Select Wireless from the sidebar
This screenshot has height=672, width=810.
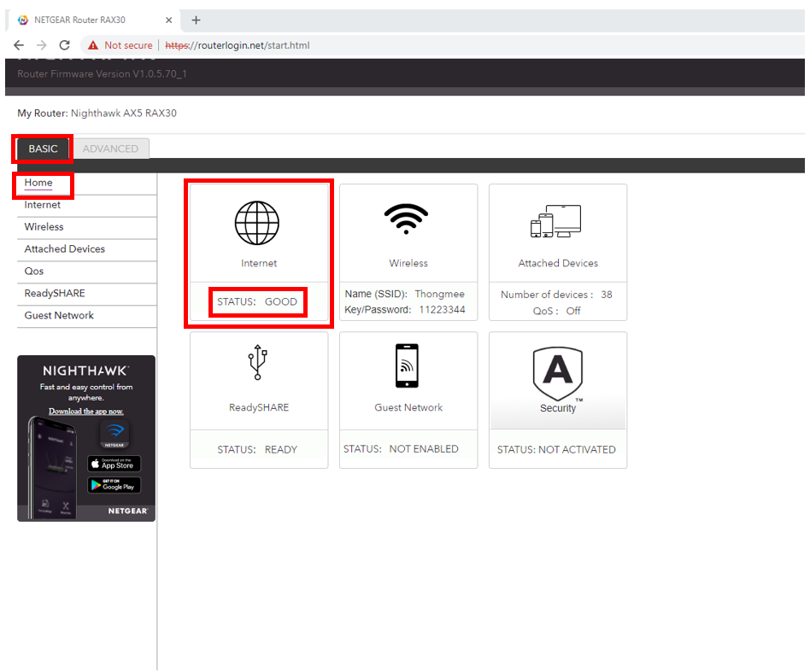coord(44,227)
